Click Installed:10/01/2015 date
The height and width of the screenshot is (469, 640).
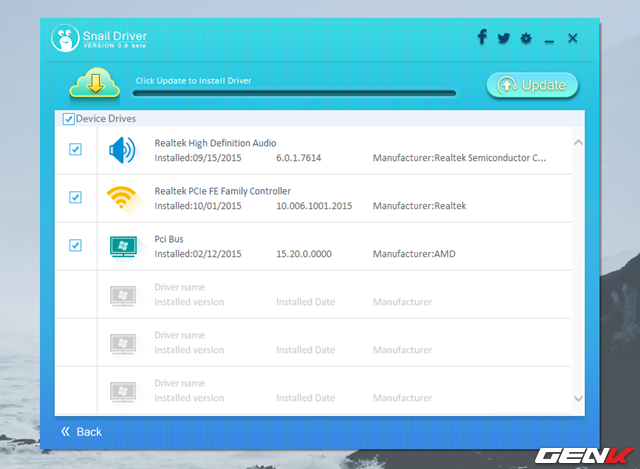coord(198,206)
